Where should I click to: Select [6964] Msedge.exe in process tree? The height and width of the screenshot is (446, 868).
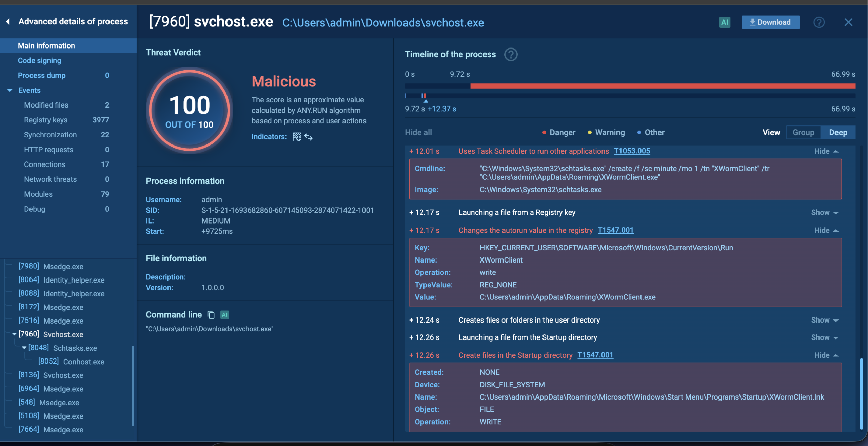(51, 389)
